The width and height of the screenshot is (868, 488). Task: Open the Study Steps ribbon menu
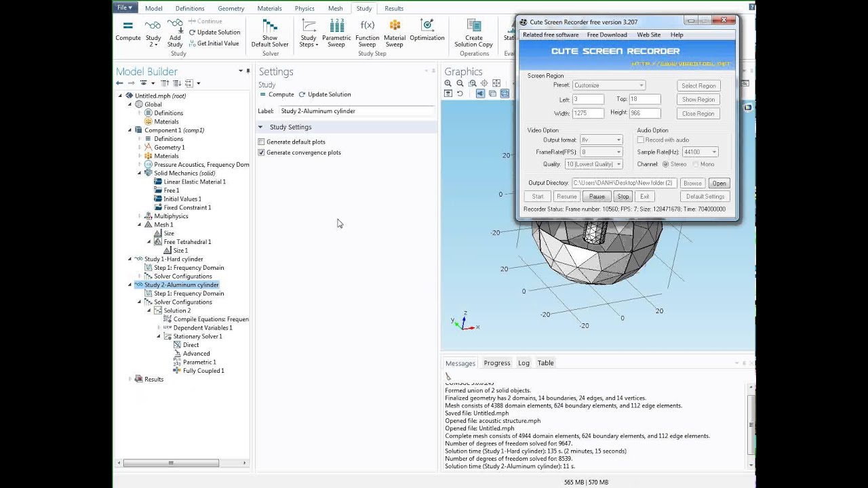309,33
